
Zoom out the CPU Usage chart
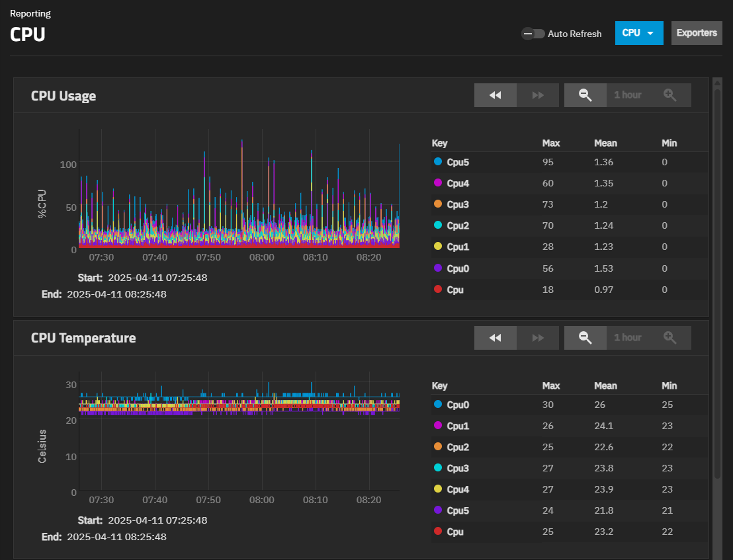click(585, 95)
